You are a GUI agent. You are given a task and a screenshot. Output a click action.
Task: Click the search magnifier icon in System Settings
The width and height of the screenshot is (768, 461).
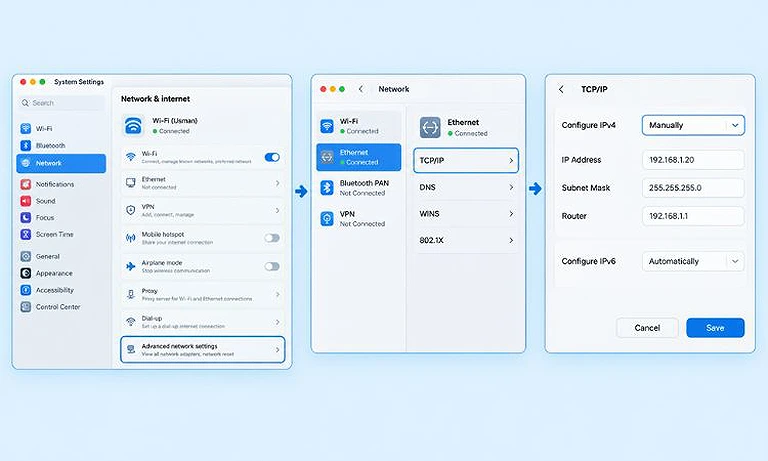point(25,103)
